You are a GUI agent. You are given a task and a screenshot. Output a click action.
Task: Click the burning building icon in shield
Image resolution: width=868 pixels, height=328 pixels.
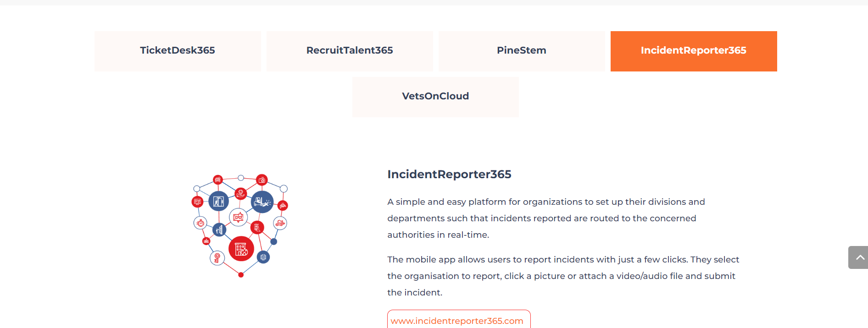tap(241, 249)
